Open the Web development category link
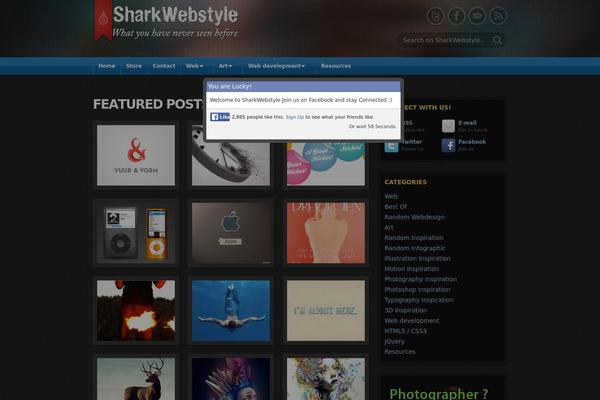Image resolution: width=600 pixels, height=400 pixels. 412,320
